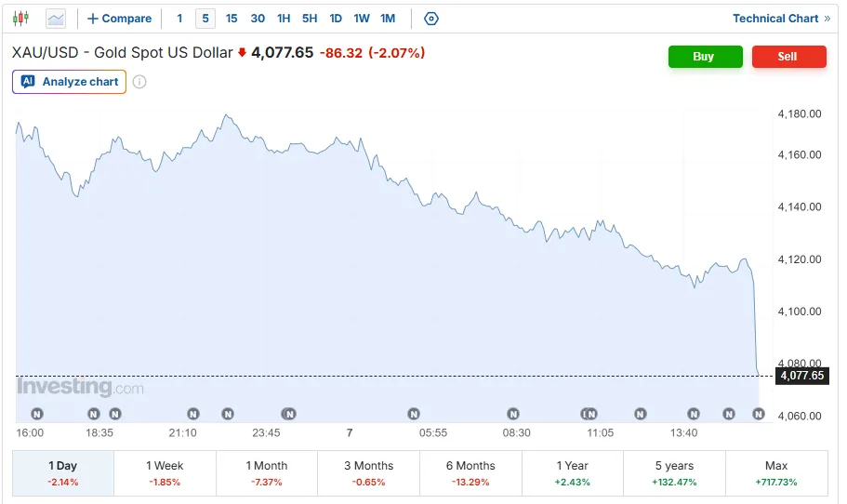Click the info icon beside Analyze chart
This screenshot has width=847, height=504.
coord(139,82)
